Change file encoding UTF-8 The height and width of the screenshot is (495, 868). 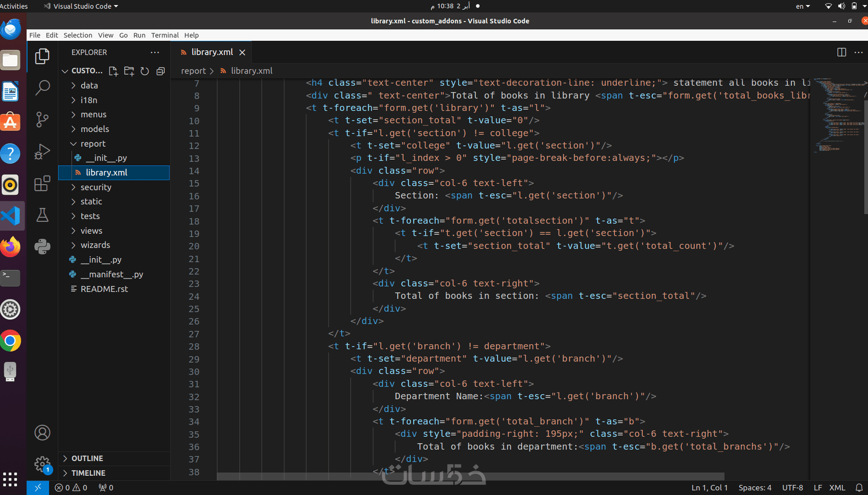(792, 488)
